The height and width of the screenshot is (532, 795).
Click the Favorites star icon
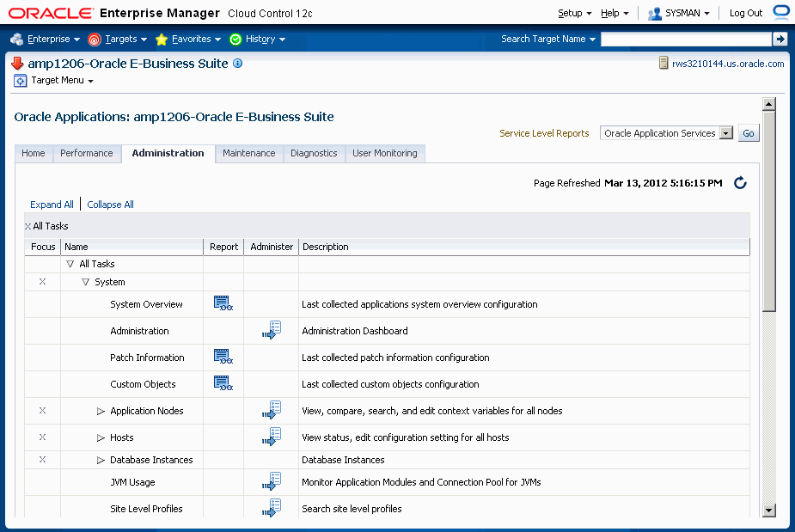[x=162, y=39]
